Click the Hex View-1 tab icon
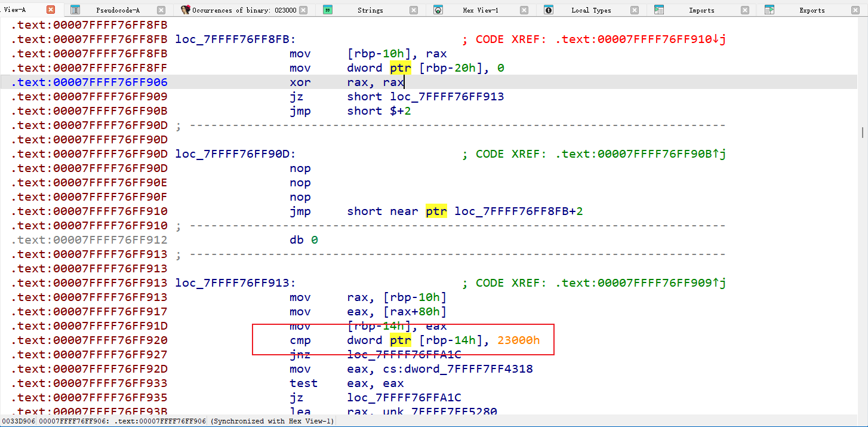The width and height of the screenshot is (868, 427). click(x=438, y=10)
